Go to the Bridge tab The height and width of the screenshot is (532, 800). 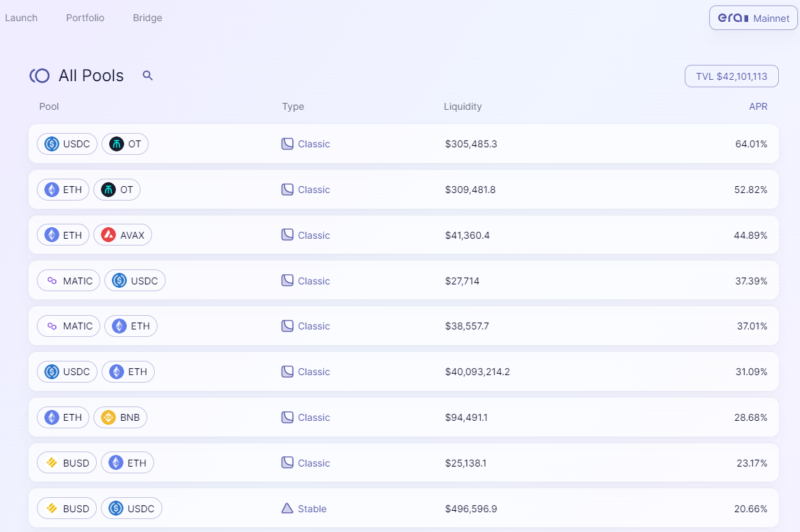147,18
